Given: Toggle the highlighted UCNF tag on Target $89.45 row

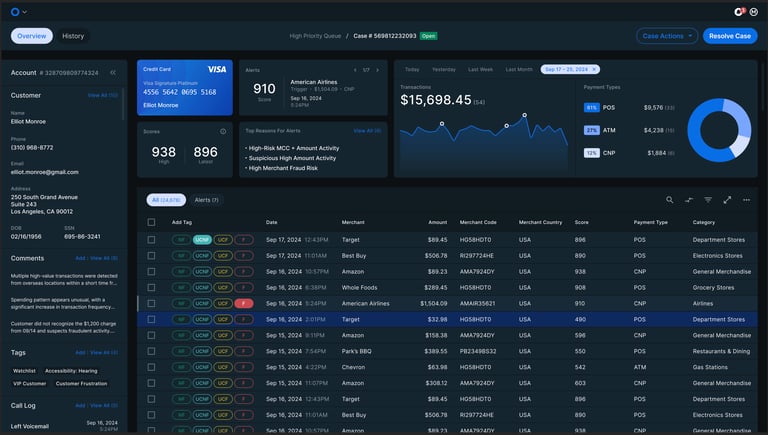Looking at the screenshot, I should [202, 240].
